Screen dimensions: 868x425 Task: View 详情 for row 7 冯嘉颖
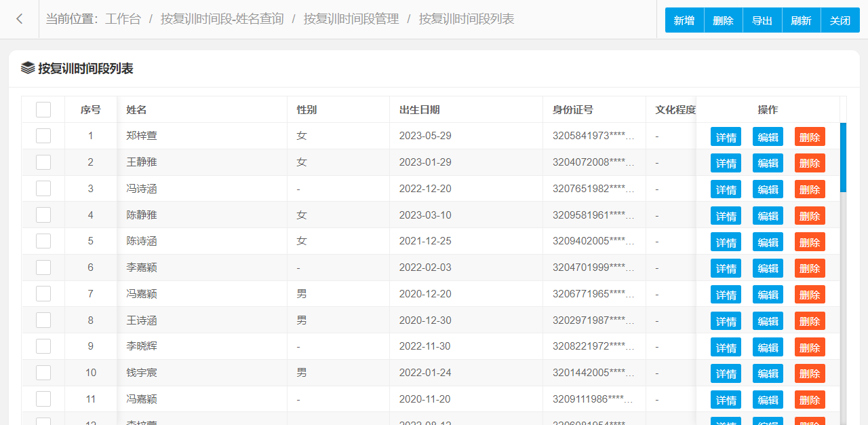click(726, 295)
